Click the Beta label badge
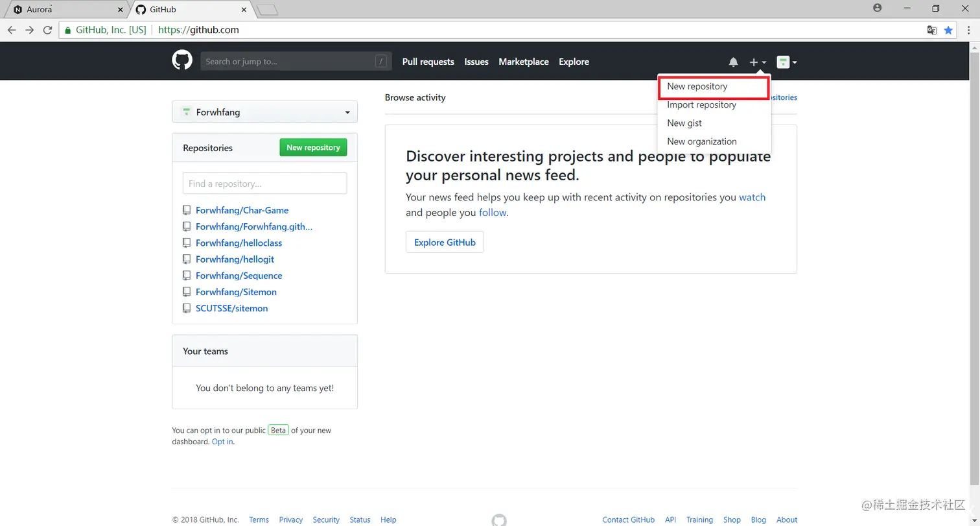 [x=279, y=431]
